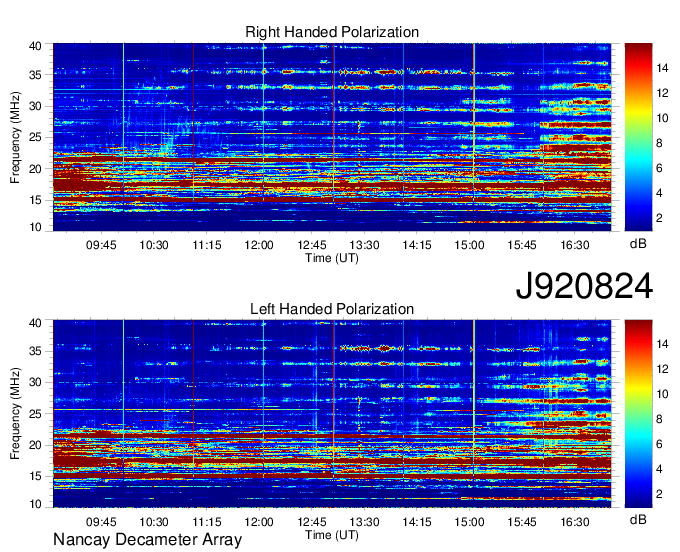Click 11:15 time tick on Right Handed plot
Viewport: 680px width, 552px height.
[206, 245]
